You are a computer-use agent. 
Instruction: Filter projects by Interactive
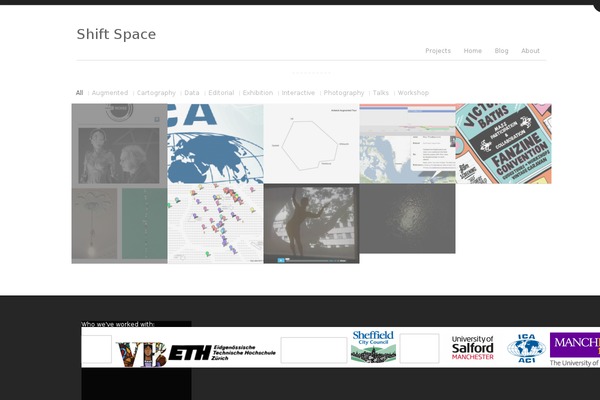point(298,93)
